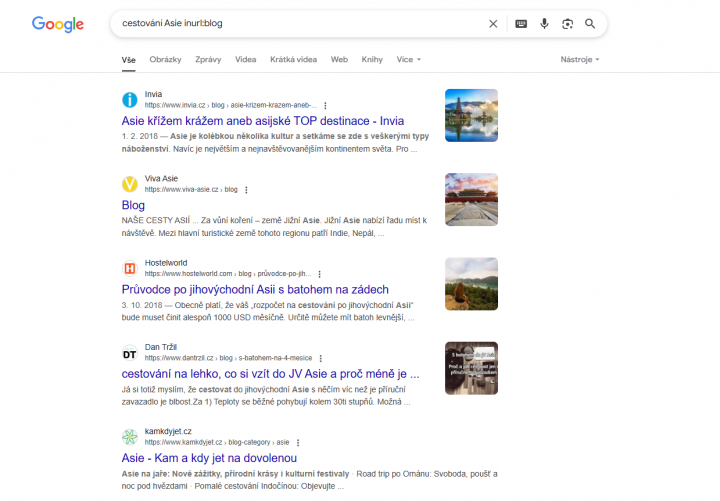The width and height of the screenshot is (720, 501).
Task: Click the www.kamkdyjet.cz URL breadcrumb
Action: [x=217, y=442]
